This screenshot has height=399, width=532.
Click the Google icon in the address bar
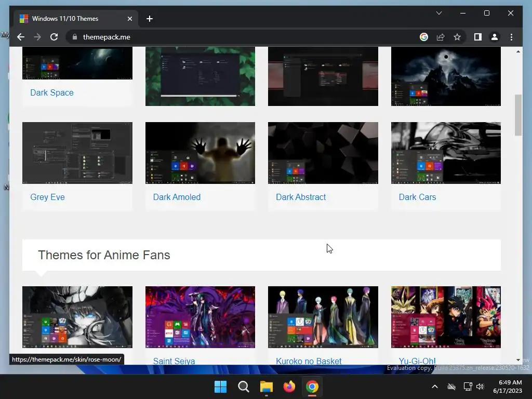(x=424, y=37)
